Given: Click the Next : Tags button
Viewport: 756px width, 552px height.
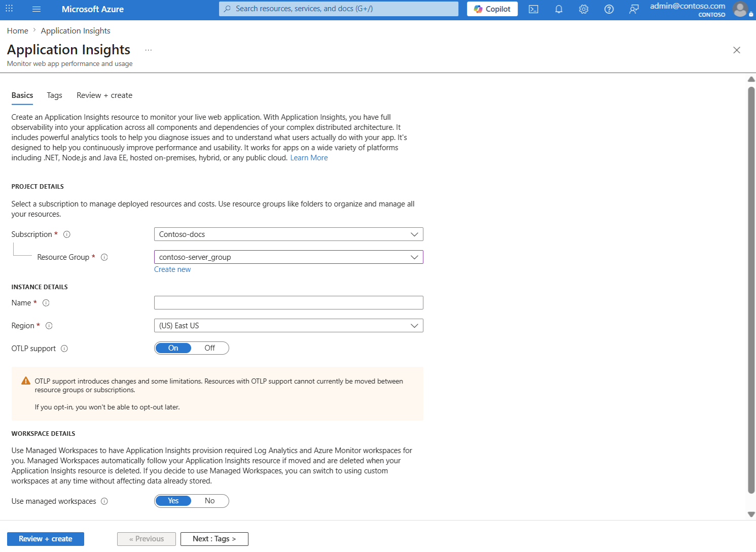Looking at the screenshot, I should (214, 539).
